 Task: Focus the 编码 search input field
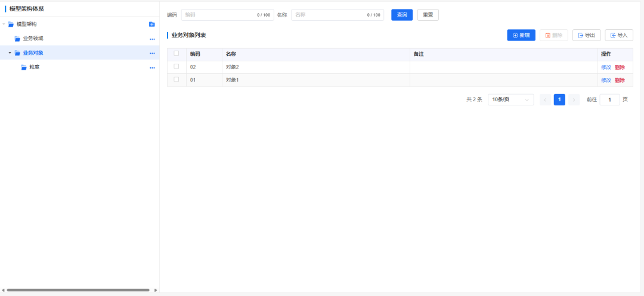point(228,15)
